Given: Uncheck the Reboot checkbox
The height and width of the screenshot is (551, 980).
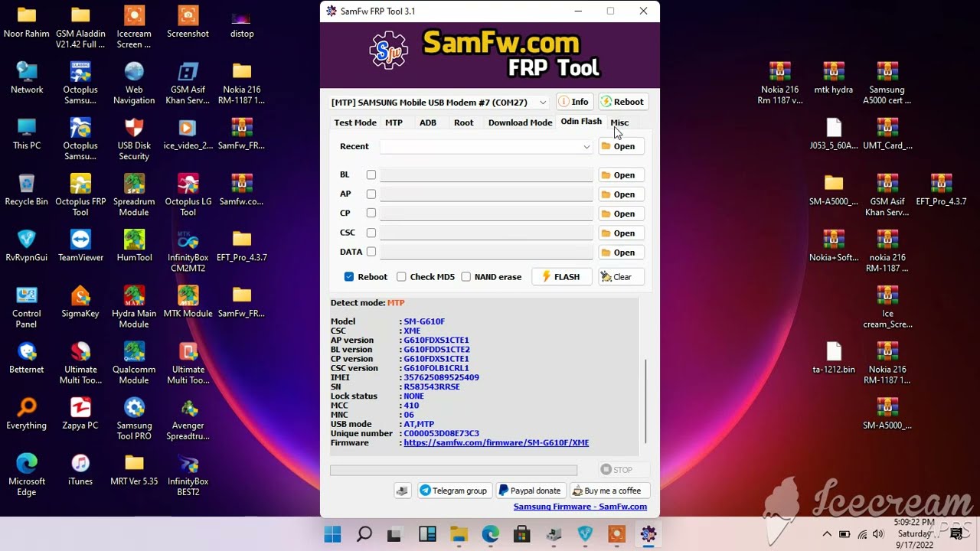Looking at the screenshot, I should coord(349,277).
